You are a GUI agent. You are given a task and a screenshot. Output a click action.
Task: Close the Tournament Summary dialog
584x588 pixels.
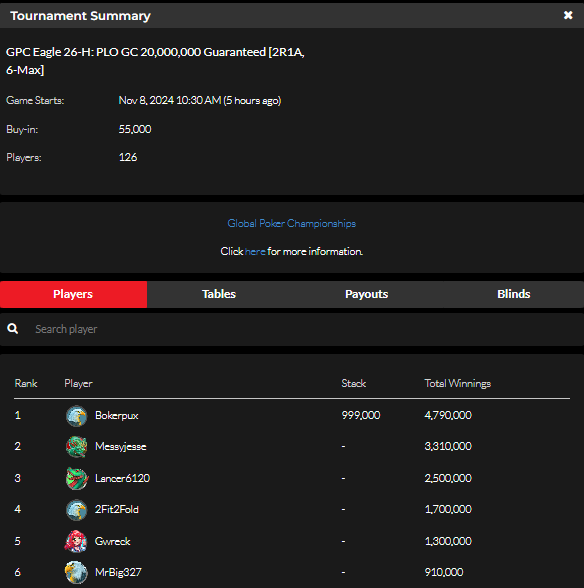(x=568, y=15)
